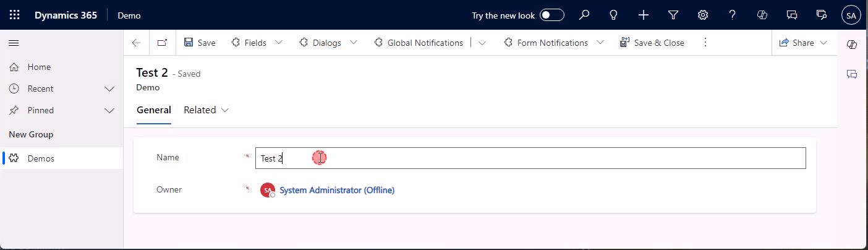This screenshot has height=250, width=868.
Task: Open the Related tab
Action: [200, 110]
